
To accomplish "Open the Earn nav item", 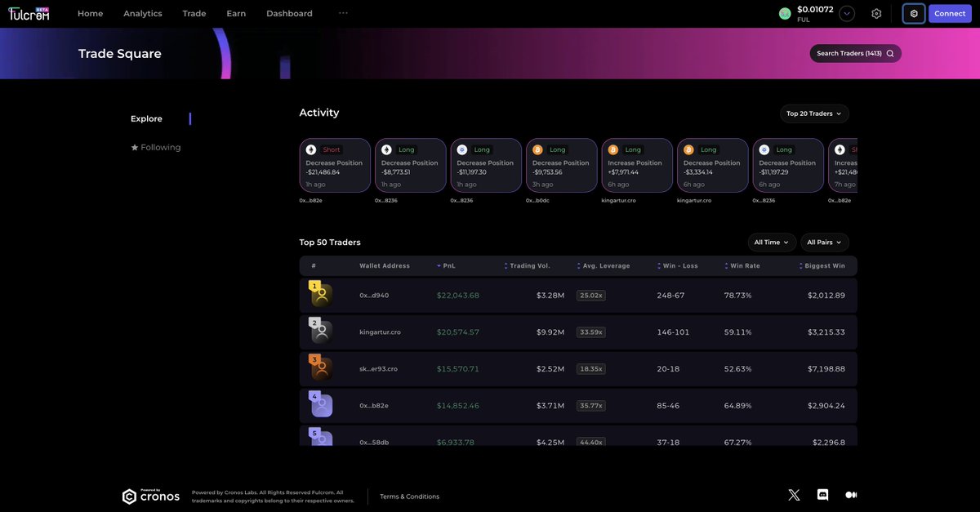I will click(x=236, y=13).
